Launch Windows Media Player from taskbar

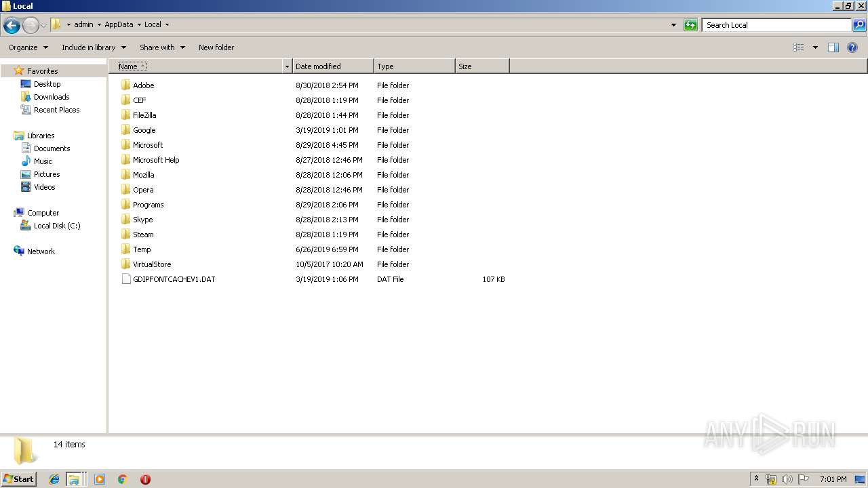[x=100, y=479]
